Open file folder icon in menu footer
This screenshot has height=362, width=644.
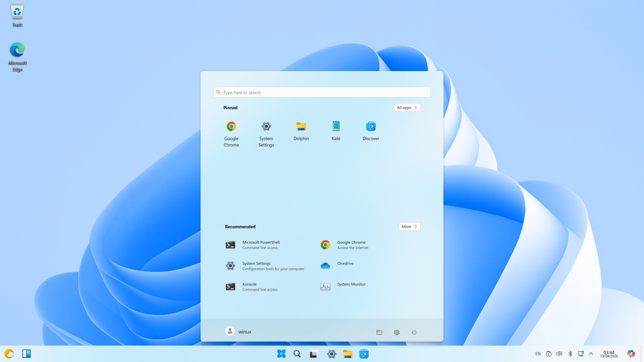pos(379,332)
